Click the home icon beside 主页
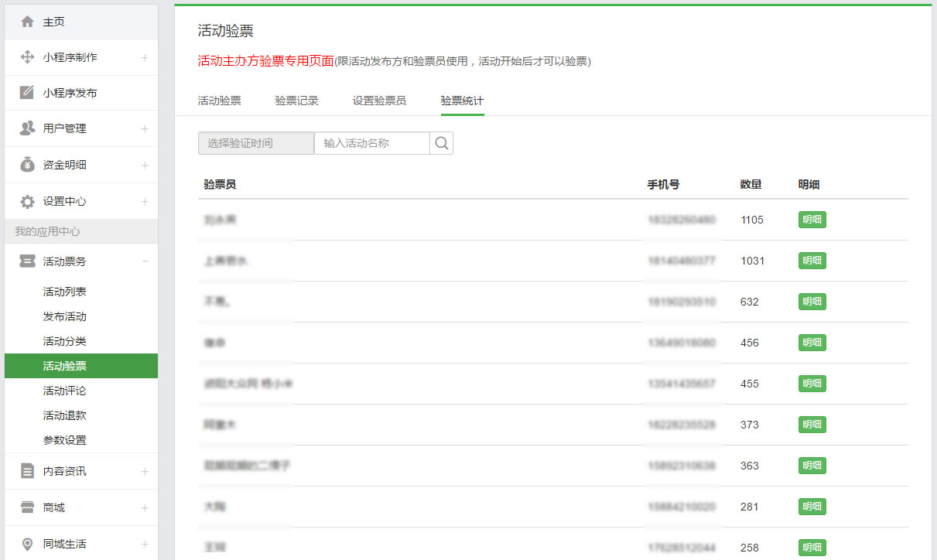This screenshot has height=560, width=937. coord(27,22)
